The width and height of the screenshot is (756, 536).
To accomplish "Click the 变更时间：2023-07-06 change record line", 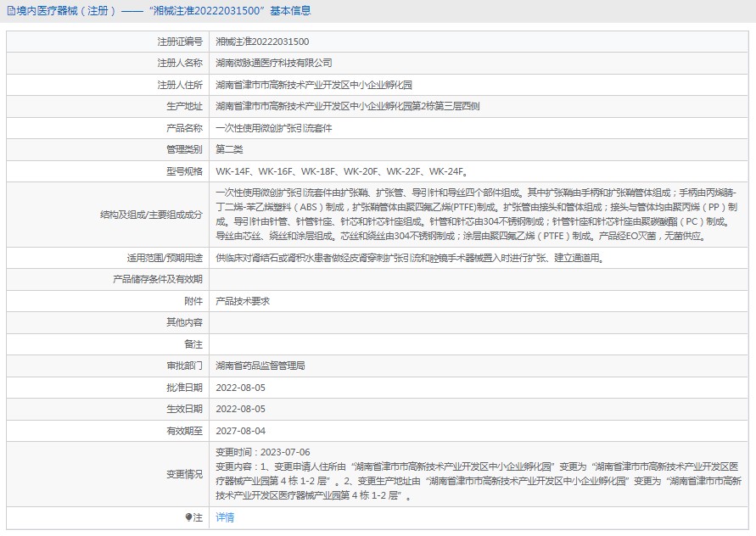I will pyautogui.click(x=263, y=453).
